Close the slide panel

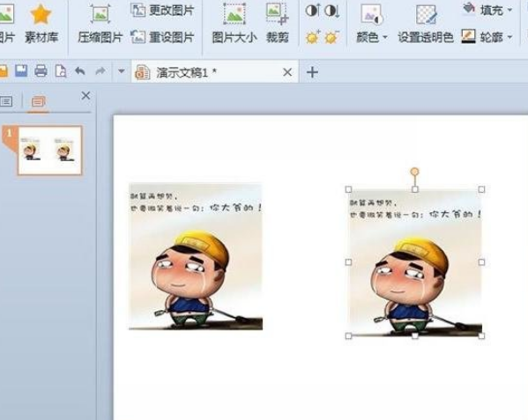(86, 96)
